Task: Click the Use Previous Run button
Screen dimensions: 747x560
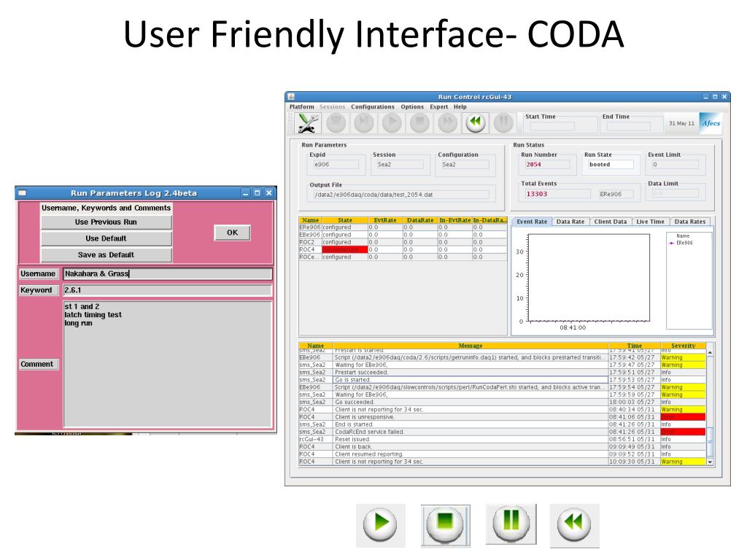Action: pyautogui.click(x=106, y=222)
